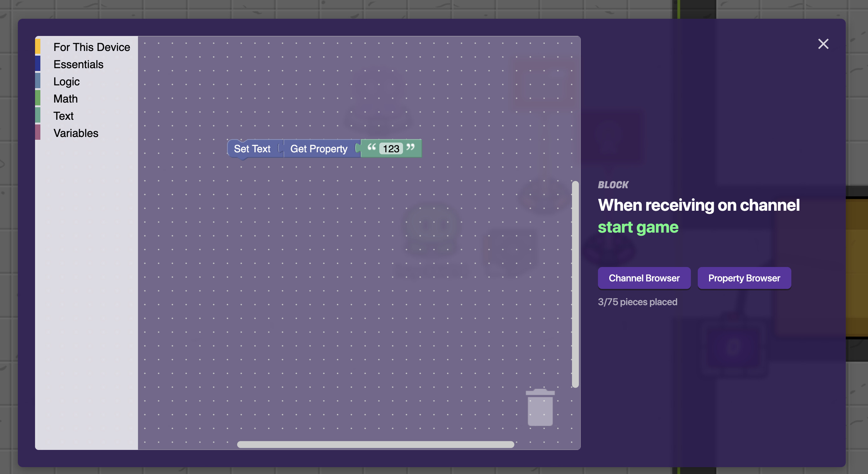
Task: Open the Text block category
Action: pos(63,116)
